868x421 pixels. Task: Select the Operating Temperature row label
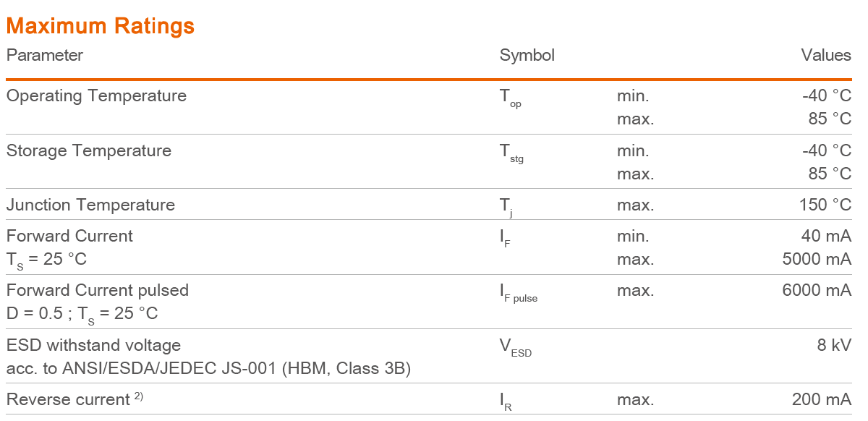click(96, 95)
